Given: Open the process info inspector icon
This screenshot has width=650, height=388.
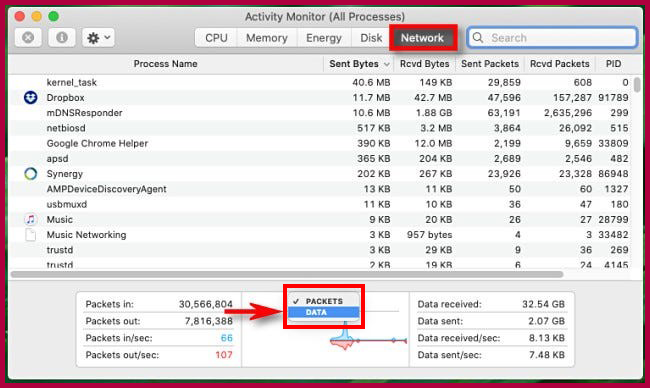Looking at the screenshot, I should (x=62, y=38).
